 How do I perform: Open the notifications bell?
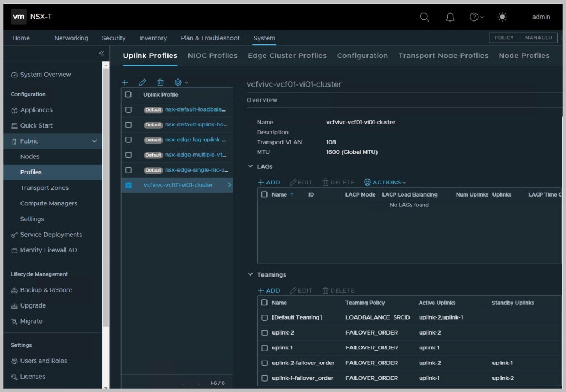tap(450, 17)
